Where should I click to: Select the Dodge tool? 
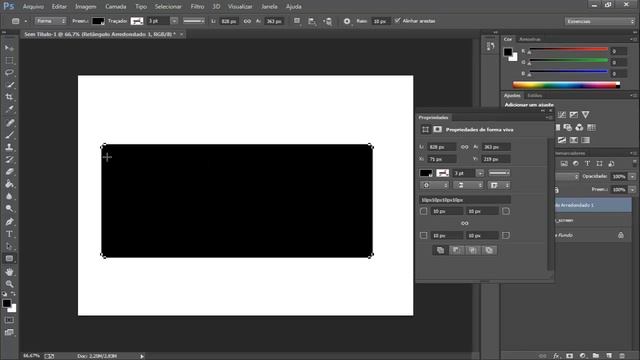(9, 209)
